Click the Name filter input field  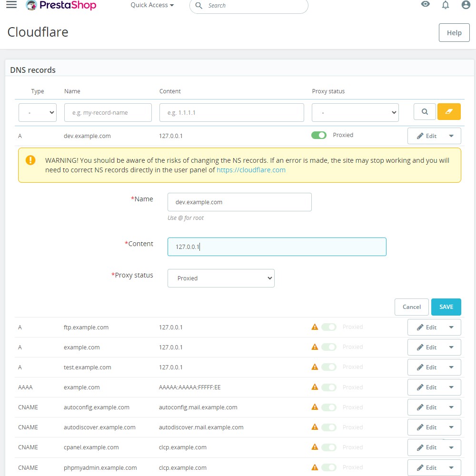coord(108,113)
